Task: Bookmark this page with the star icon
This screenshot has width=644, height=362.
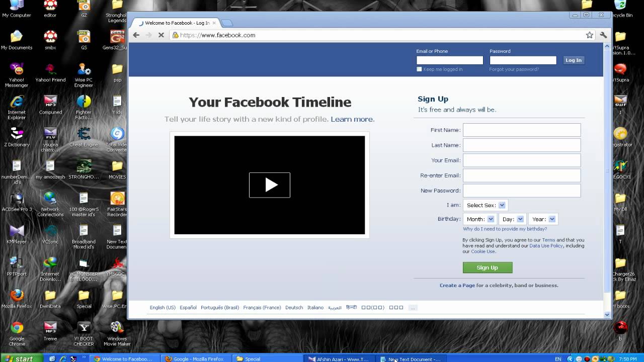Action: pos(590,35)
